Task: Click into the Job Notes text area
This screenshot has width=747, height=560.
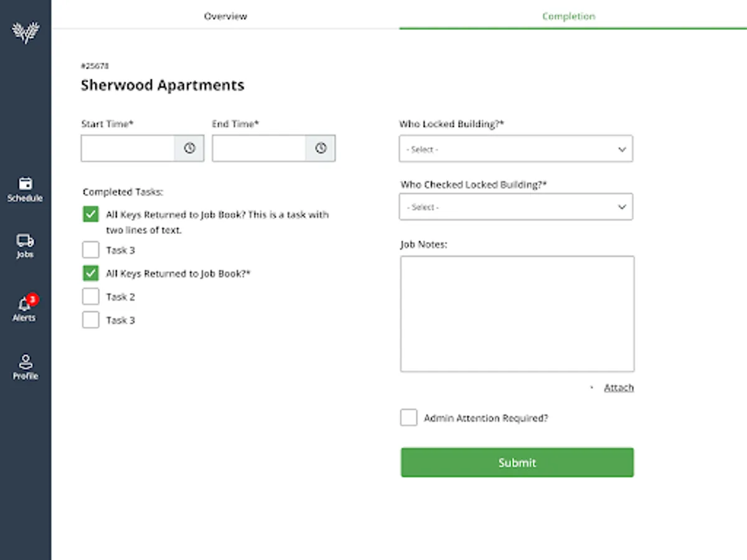Action: (x=517, y=314)
